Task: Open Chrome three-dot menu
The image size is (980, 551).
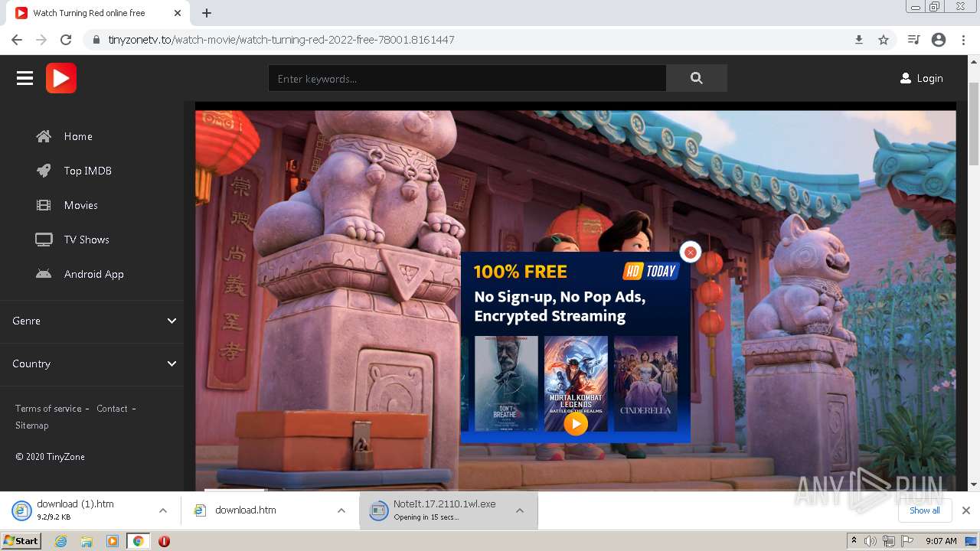Action: (963, 40)
